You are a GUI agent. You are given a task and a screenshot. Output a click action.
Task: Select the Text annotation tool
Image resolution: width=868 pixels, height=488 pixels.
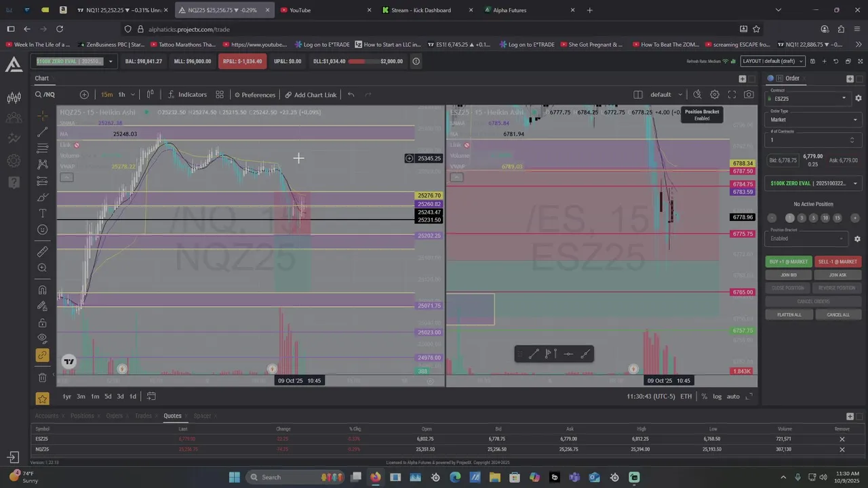42,213
